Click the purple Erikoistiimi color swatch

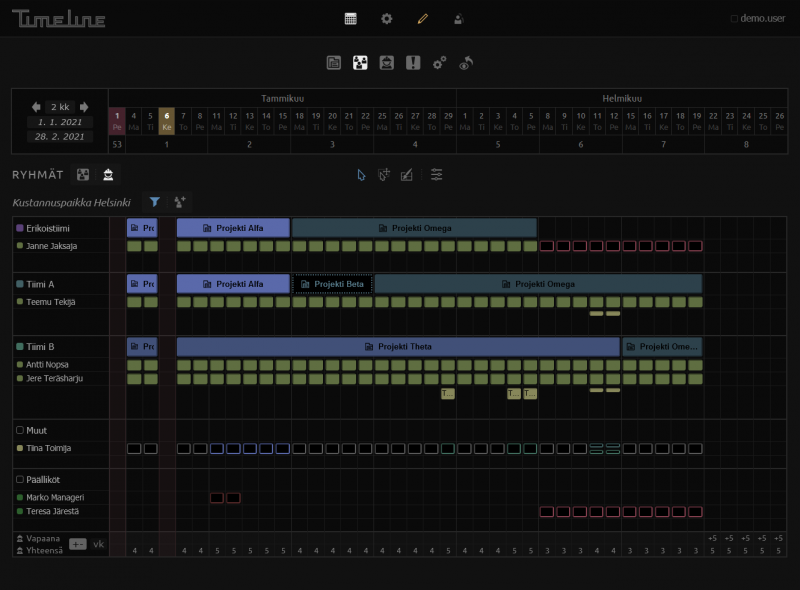[x=20, y=228]
